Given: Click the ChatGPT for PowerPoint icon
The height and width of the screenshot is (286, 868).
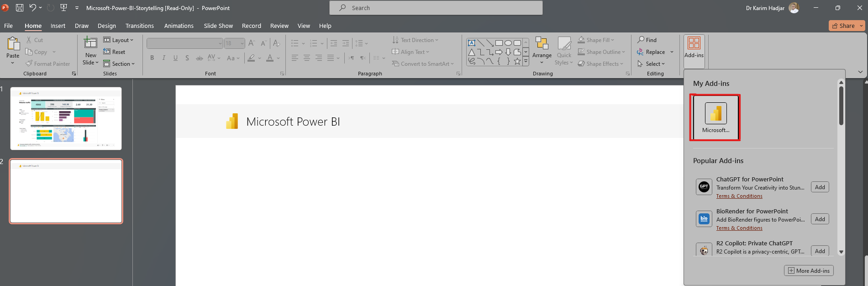Looking at the screenshot, I should point(704,186).
